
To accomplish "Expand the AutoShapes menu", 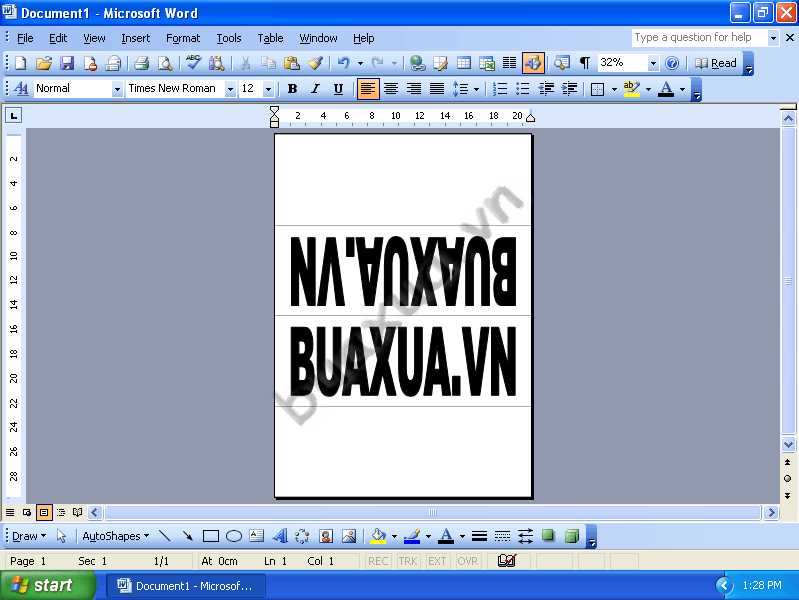I will tap(116, 536).
